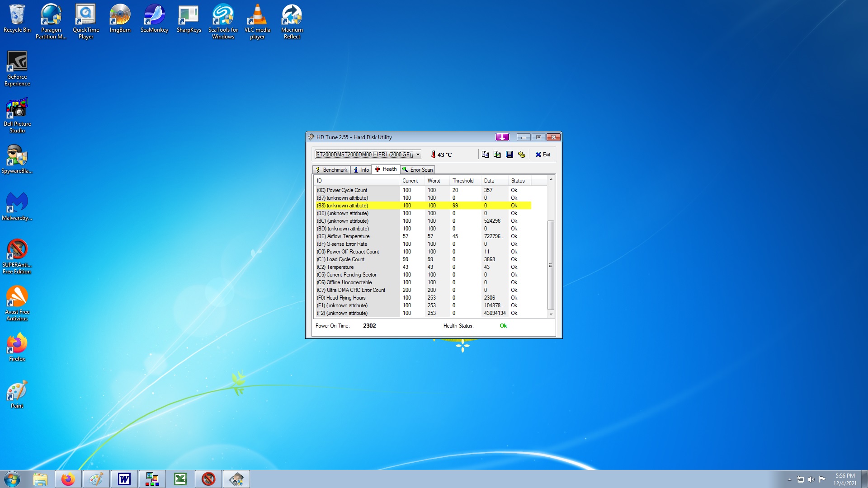
Task: Click HD Tune taskbar button
Action: tap(236, 479)
